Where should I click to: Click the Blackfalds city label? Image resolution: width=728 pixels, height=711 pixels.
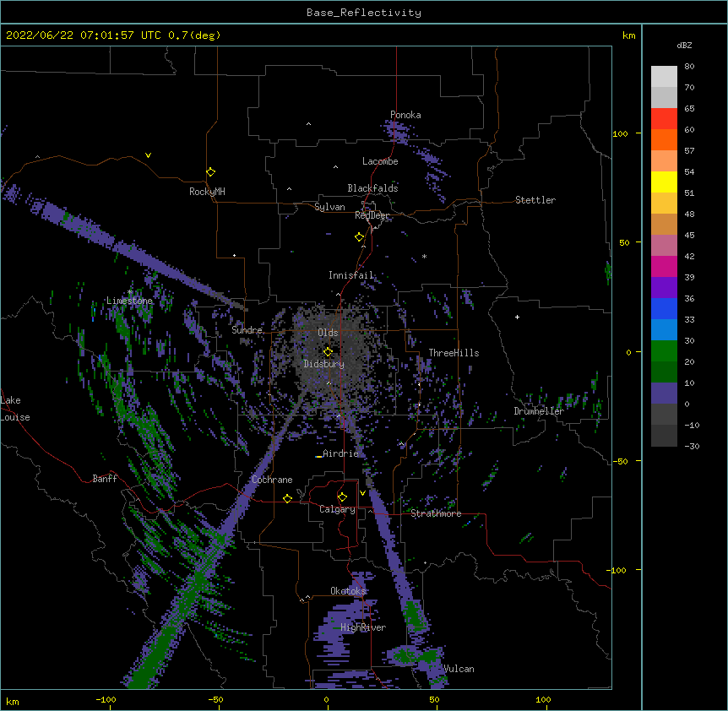point(372,188)
